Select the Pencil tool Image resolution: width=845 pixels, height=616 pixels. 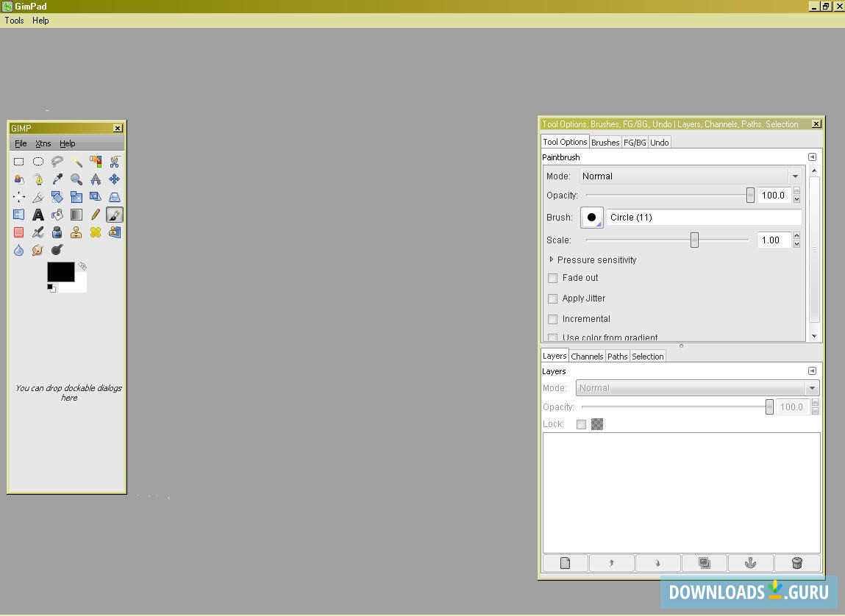(x=96, y=215)
